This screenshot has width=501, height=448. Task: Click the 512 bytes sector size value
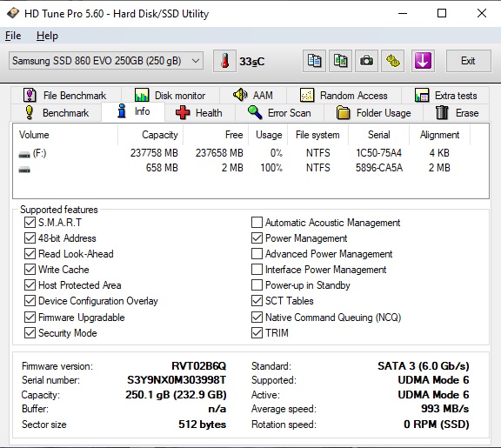(x=202, y=424)
